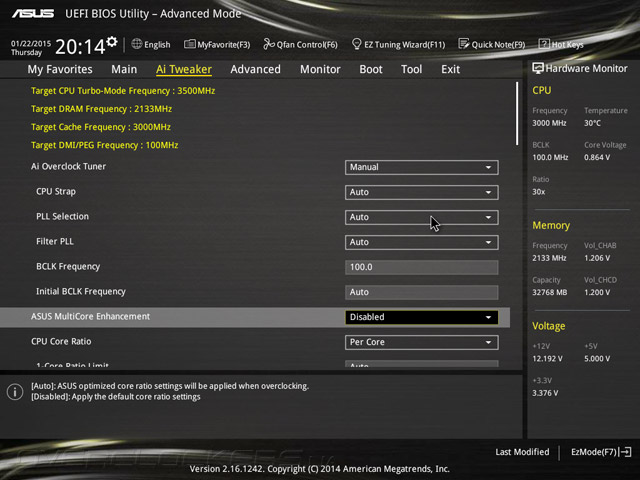Show the Hot Keys list
This screenshot has height=480, width=640.
pyautogui.click(x=561, y=44)
